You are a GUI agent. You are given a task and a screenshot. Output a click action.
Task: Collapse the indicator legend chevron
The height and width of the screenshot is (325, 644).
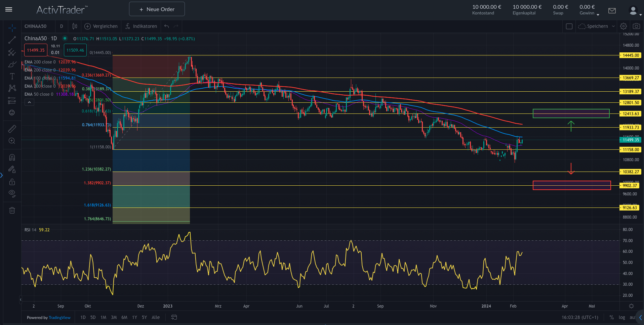(x=29, y=102)
